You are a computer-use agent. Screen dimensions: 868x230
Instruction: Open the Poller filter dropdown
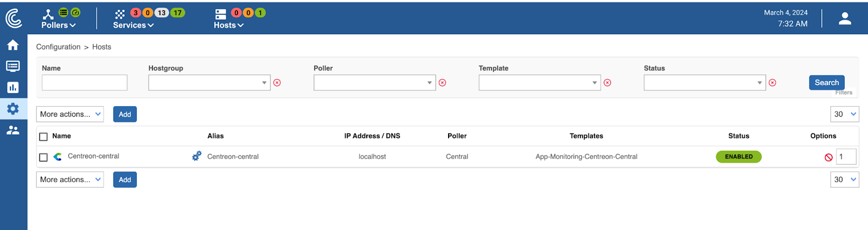(x=374, y=82)
